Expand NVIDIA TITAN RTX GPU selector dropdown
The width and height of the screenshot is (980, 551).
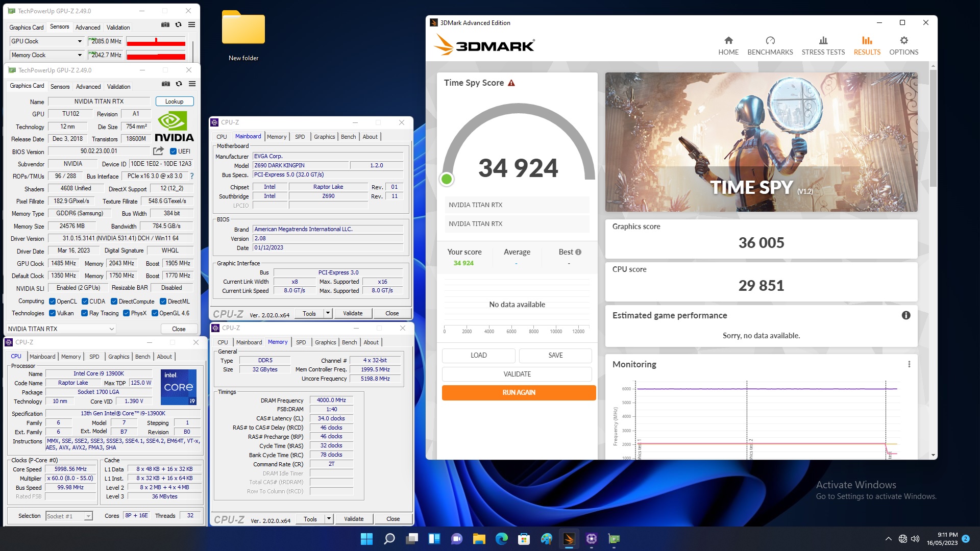tap(111, 329)
